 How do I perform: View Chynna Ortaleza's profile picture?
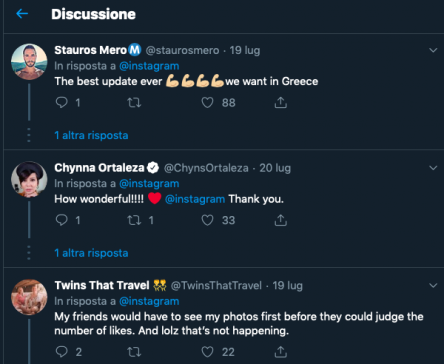coord(29,179)
